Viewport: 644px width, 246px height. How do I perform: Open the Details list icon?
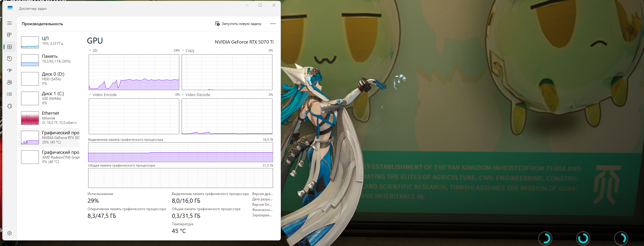9,94
